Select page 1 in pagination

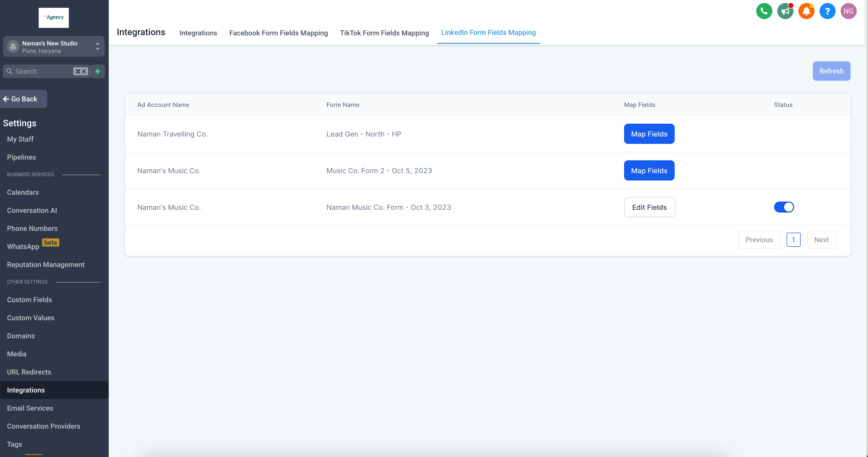793,240
